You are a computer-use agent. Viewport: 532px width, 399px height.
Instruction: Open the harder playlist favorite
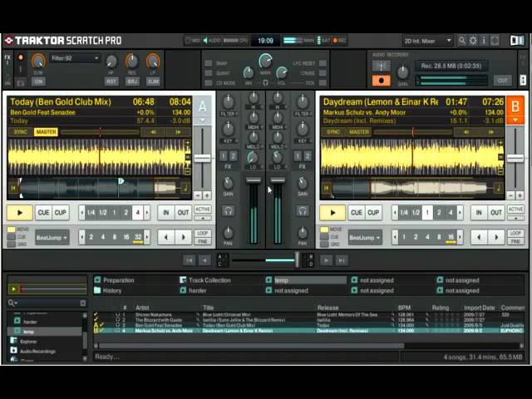pyautogui.click(x=194, y=290)
